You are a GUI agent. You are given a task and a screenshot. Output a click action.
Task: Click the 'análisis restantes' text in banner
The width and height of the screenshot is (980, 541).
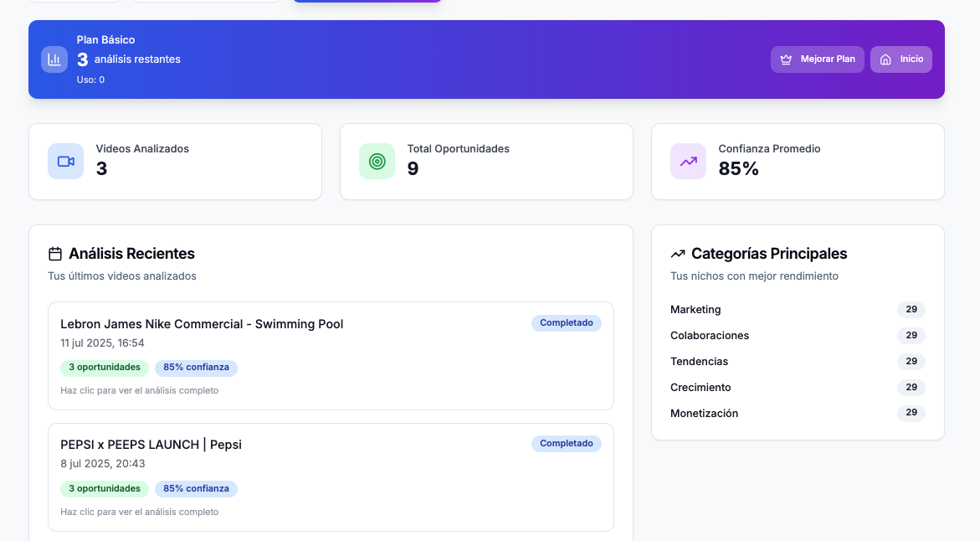[137, 59]
